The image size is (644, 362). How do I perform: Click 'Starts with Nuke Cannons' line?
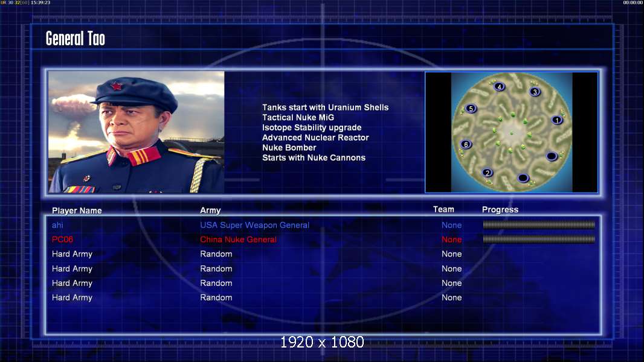pos(314,158)
